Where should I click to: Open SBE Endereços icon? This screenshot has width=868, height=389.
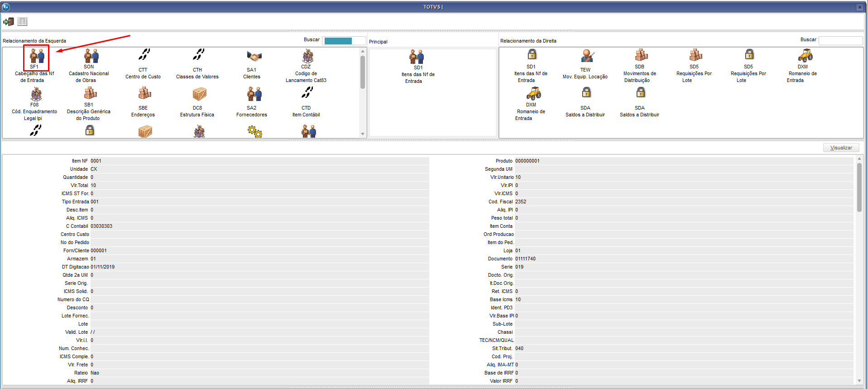click(145, 93)
